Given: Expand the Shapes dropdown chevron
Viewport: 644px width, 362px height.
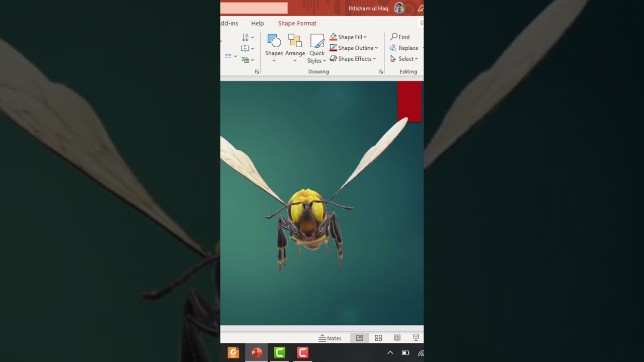Looking at the screenshot, I should 274,61.
